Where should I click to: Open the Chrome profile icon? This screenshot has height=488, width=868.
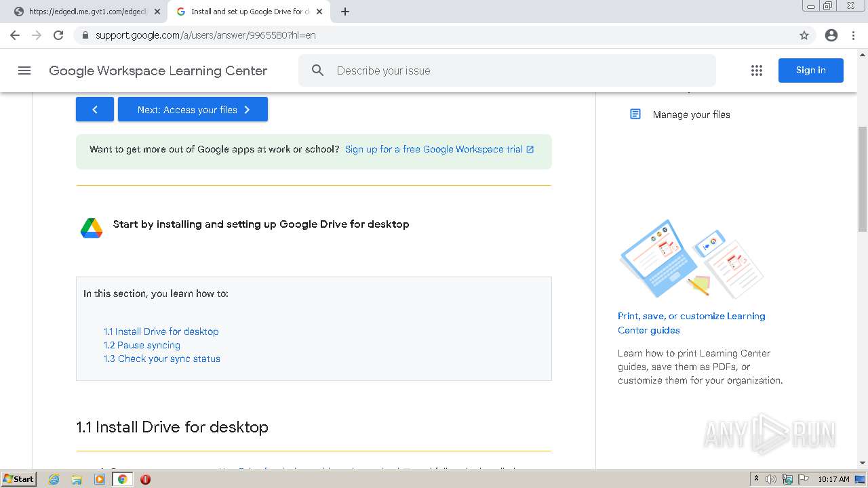click(x=831, y=35)
